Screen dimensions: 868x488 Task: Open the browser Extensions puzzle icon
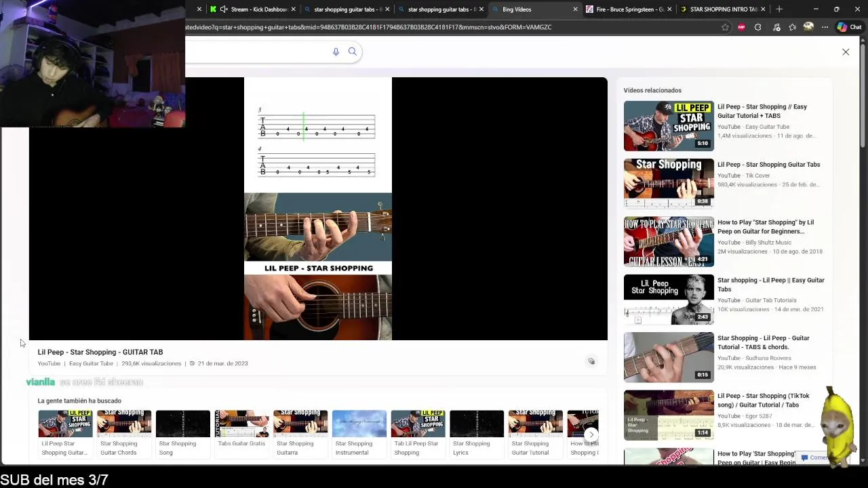coord(758,27)
